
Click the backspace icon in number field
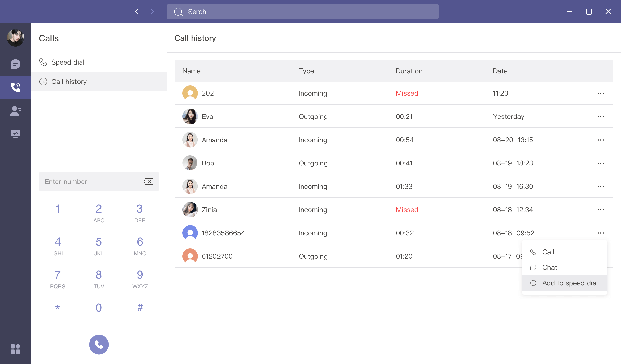pyautogui.click(x=148, y=182)
